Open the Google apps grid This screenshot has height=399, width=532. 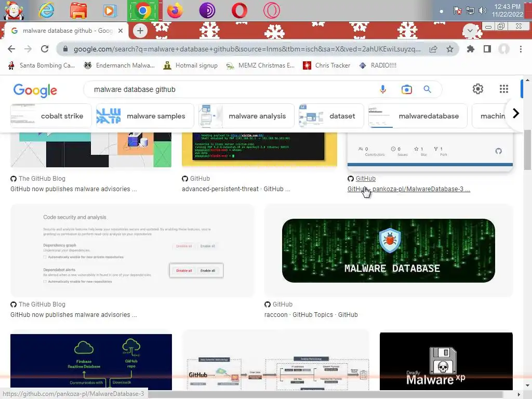(504, 89)
